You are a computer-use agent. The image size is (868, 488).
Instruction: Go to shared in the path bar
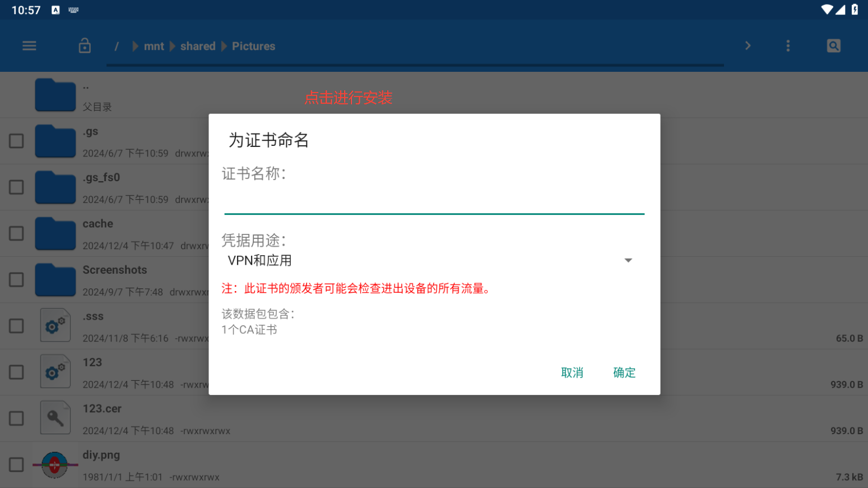point(198,47)
